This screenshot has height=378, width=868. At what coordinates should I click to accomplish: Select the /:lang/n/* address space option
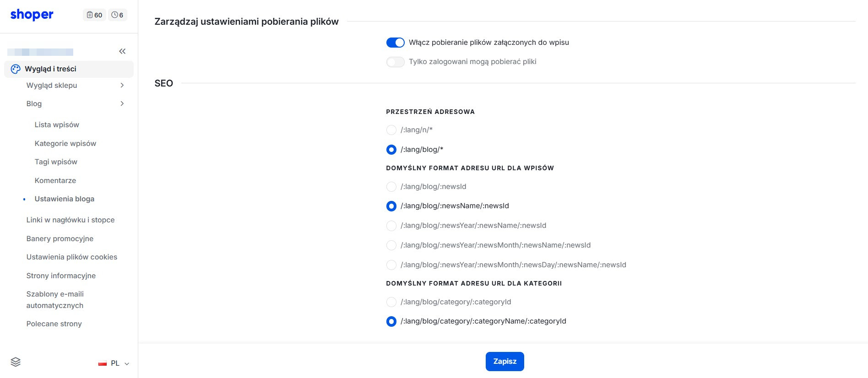tap(391, 130)
